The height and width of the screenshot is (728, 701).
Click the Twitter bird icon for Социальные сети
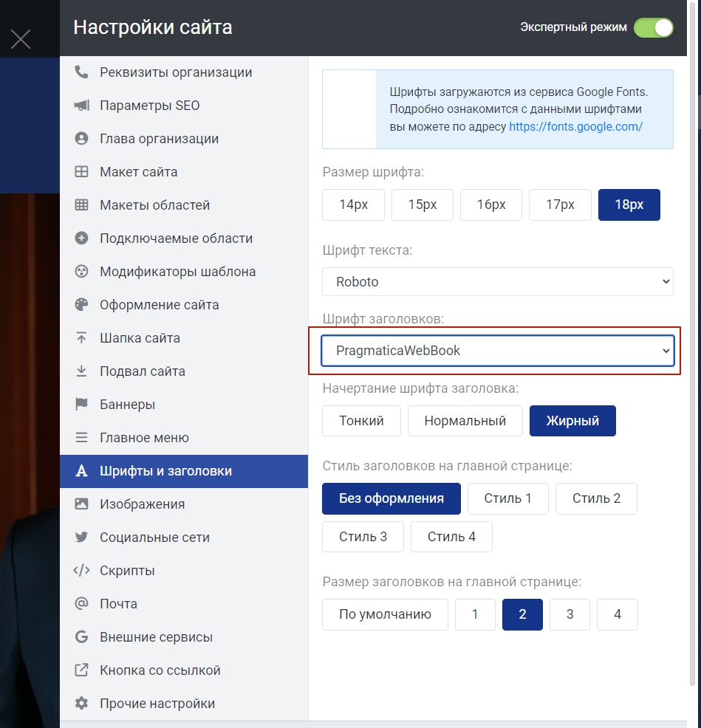click(81, 538)
